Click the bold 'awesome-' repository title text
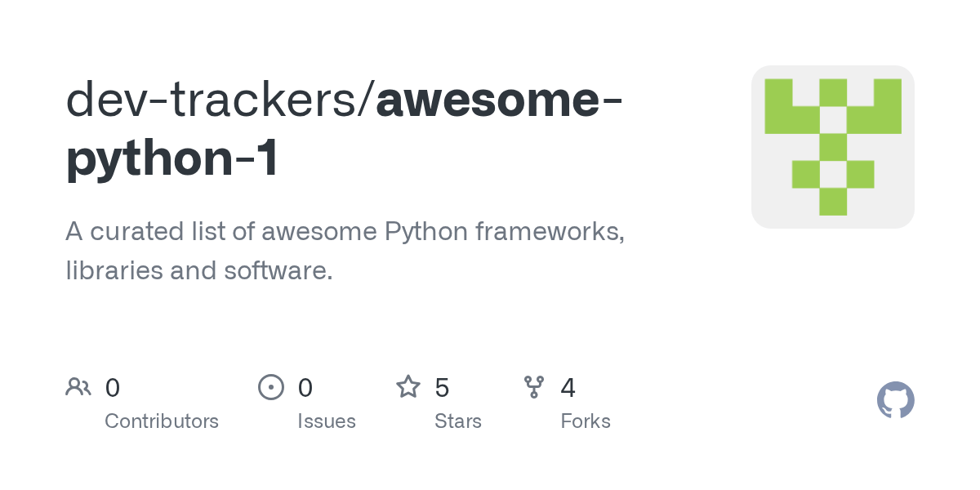This screenshot has width=980, height=490. tap(500, 100)
